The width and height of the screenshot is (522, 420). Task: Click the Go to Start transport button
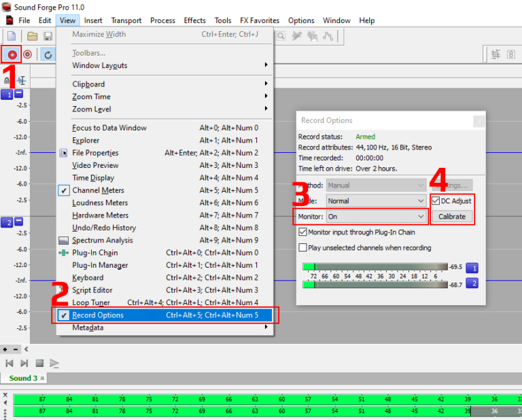click(10, 364)
